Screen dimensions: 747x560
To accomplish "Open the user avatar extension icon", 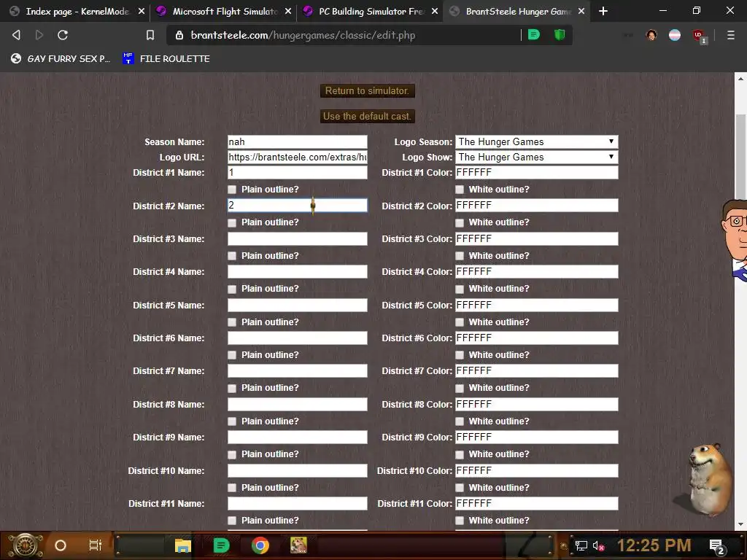I will point(651,35).
